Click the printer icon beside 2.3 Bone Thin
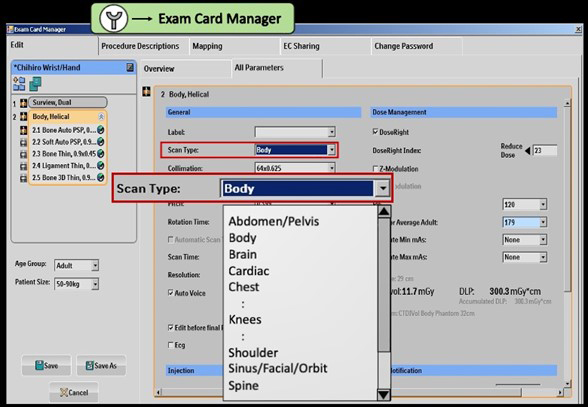The image size is (588, 407). pos(24,154)
